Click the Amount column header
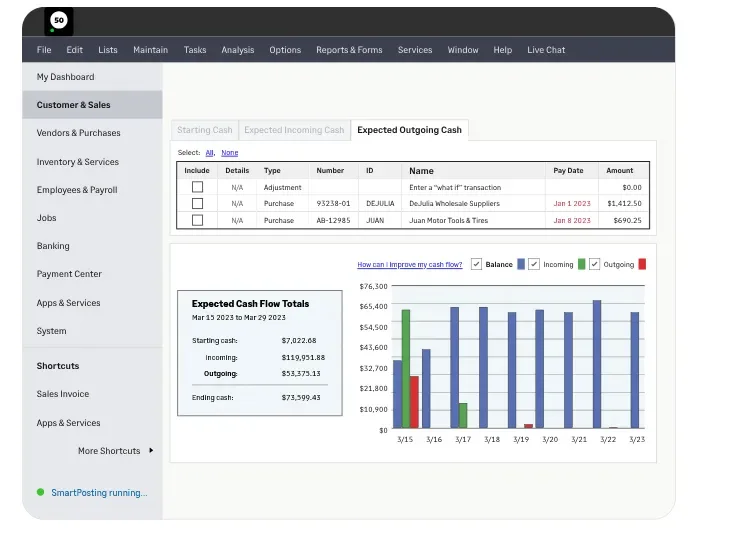The width and height of the screenshot is (739, 539). pyautogui.click(x=619, y=171)
